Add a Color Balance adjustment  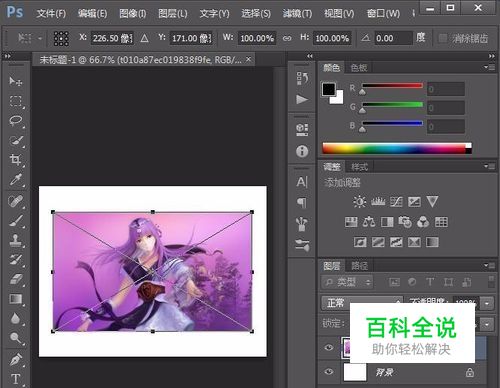click(x=369, y=222)
